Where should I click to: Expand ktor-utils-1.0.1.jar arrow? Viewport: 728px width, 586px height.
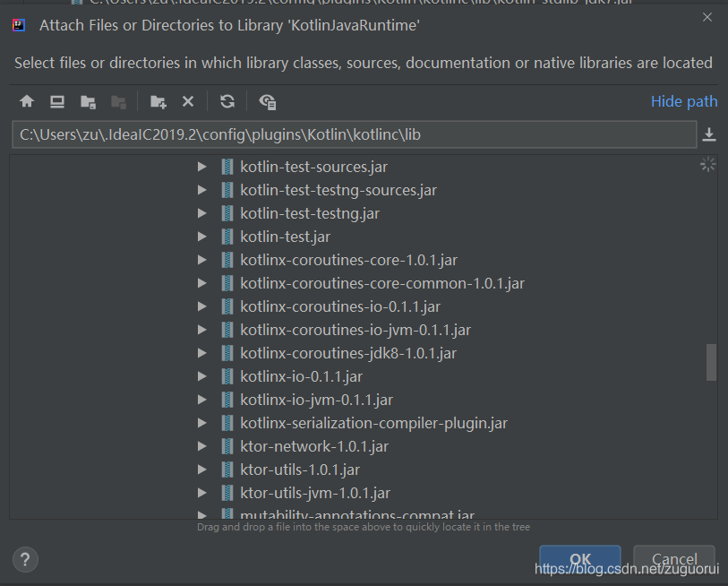click(202, 470)
